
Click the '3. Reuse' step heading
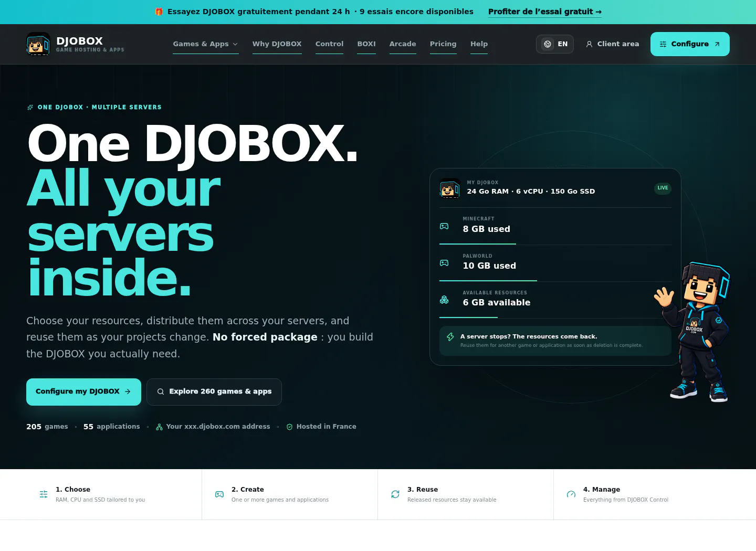(x=423, y=490)
